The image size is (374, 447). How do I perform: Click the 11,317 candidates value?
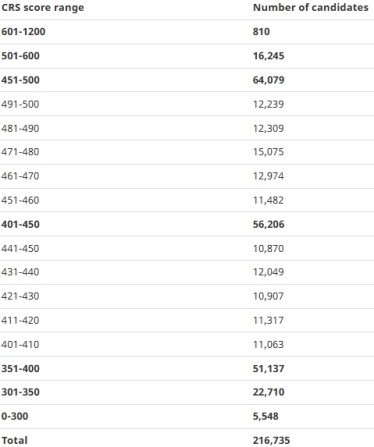(268, 320)
